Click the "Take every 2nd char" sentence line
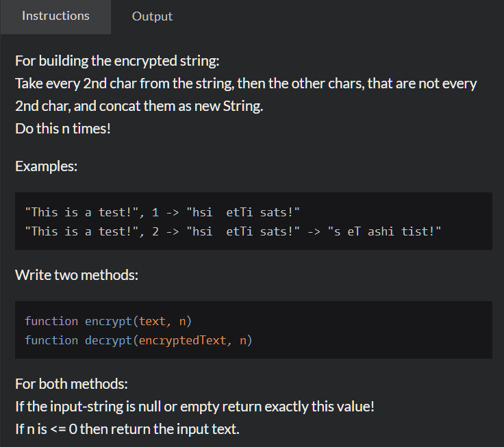Screen dimensions: 504x447 (x=246, y=84)
